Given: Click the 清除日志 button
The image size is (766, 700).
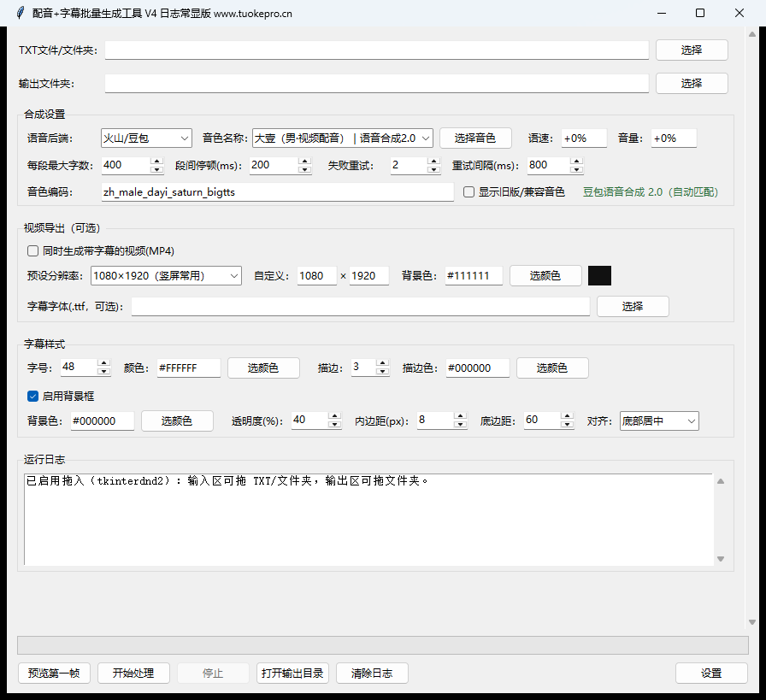Looking at the screenshot, I should (x=372, y=674).
